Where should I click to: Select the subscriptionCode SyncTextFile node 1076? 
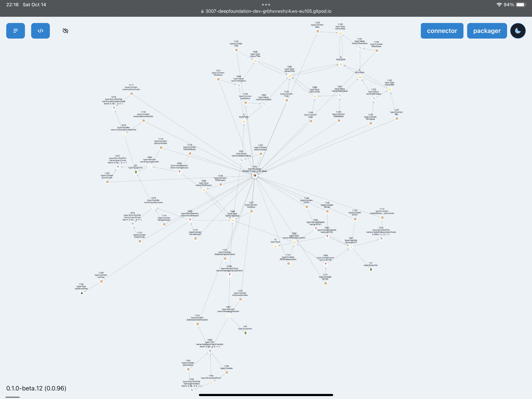pyautogui.click(x=114, y=108)
